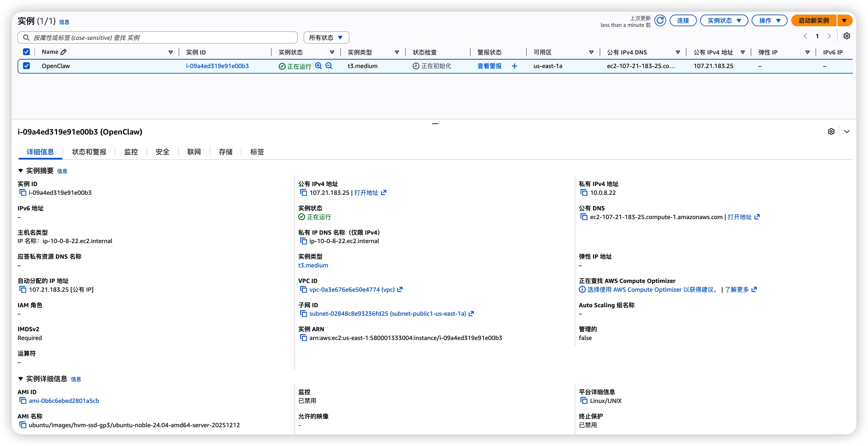868x446 pixels.
Task: Expand the 启动新实例 split-button arrow
Action: (x=844, y=20)
